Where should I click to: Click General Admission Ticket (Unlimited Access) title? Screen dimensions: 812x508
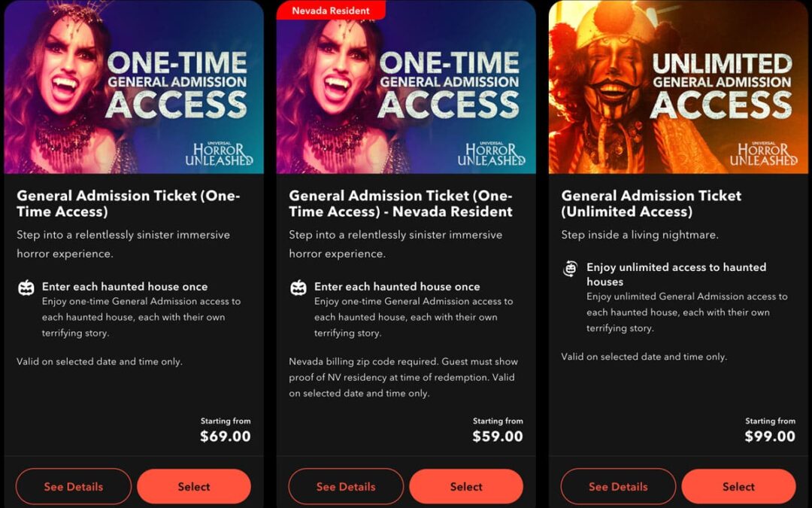651,203
